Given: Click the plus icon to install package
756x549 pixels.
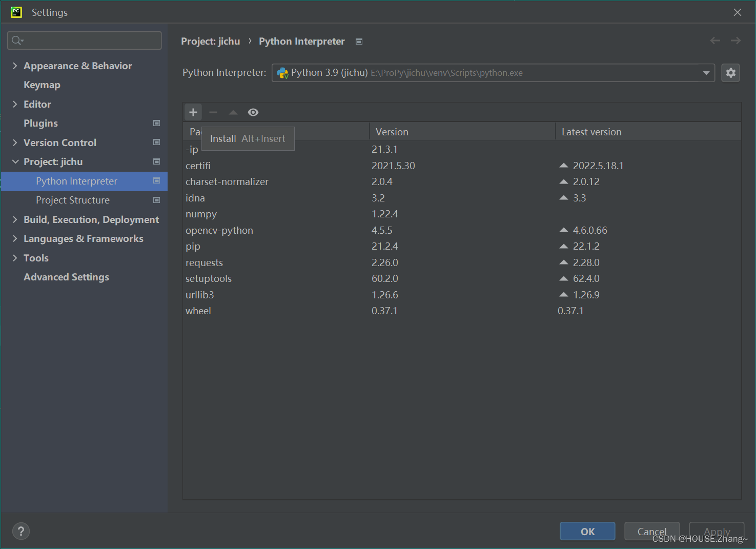Looking at the screenshot, I should [193, 112].
